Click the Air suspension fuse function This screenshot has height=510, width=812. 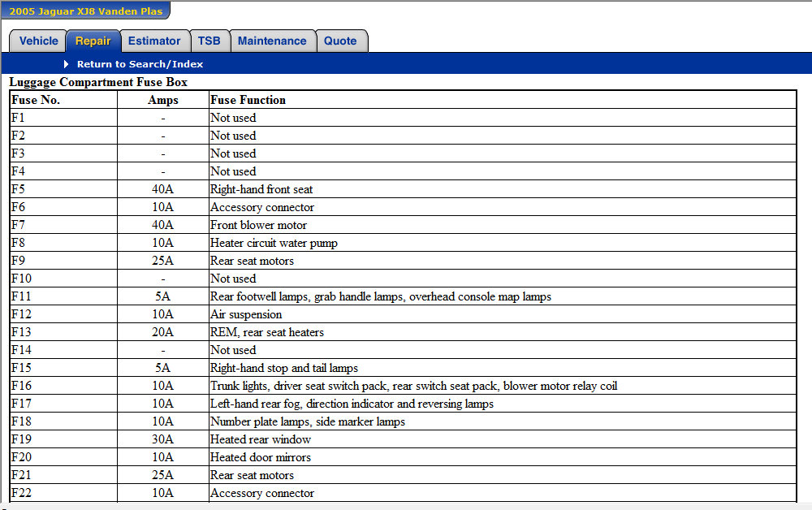click(x=246, y=314)
